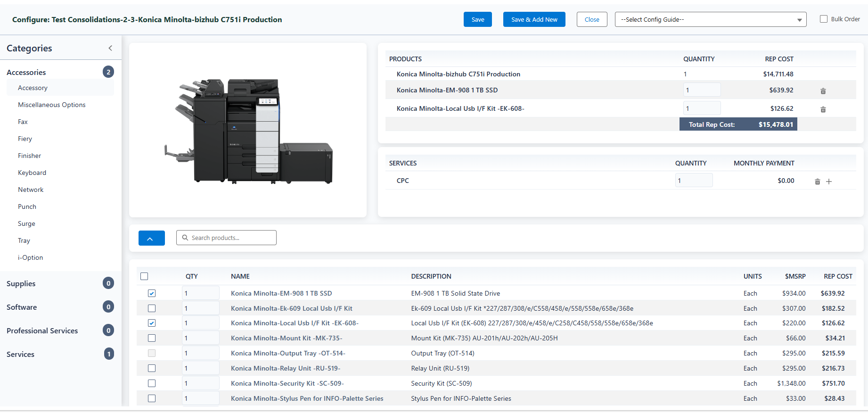This screenshot has height=413, width=868.
Task: Open Konica Minolta-Ek-609 Local Usb I/F Kit link
Action: tap(292, 308)
